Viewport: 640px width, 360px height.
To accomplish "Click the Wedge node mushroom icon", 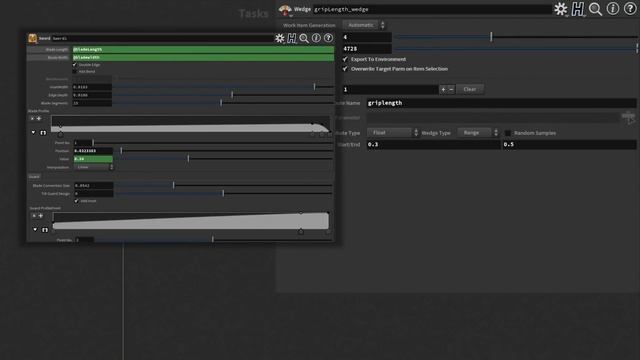I will (285, 9).
